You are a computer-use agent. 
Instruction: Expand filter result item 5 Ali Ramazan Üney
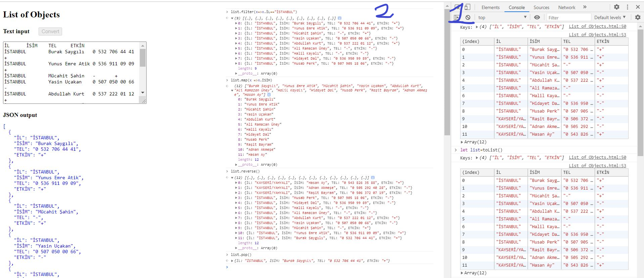pos(236,49)
